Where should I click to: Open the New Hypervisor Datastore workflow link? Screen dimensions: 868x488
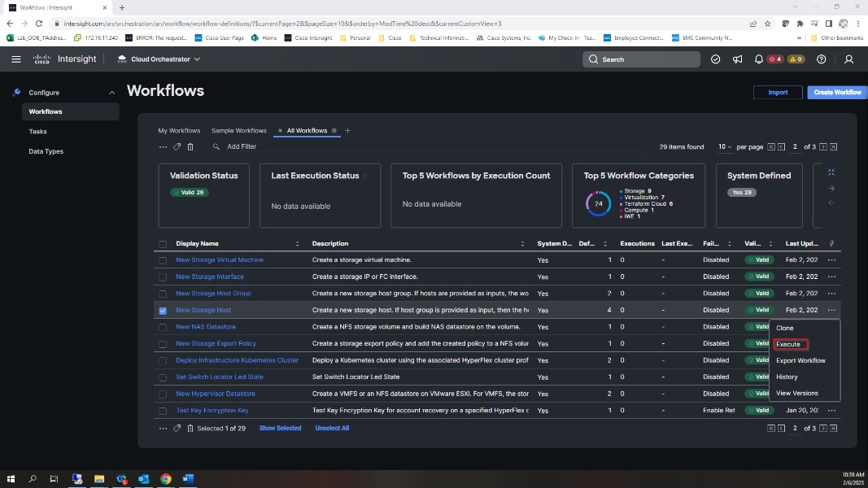pyautogui.click(x=216, y=394)
